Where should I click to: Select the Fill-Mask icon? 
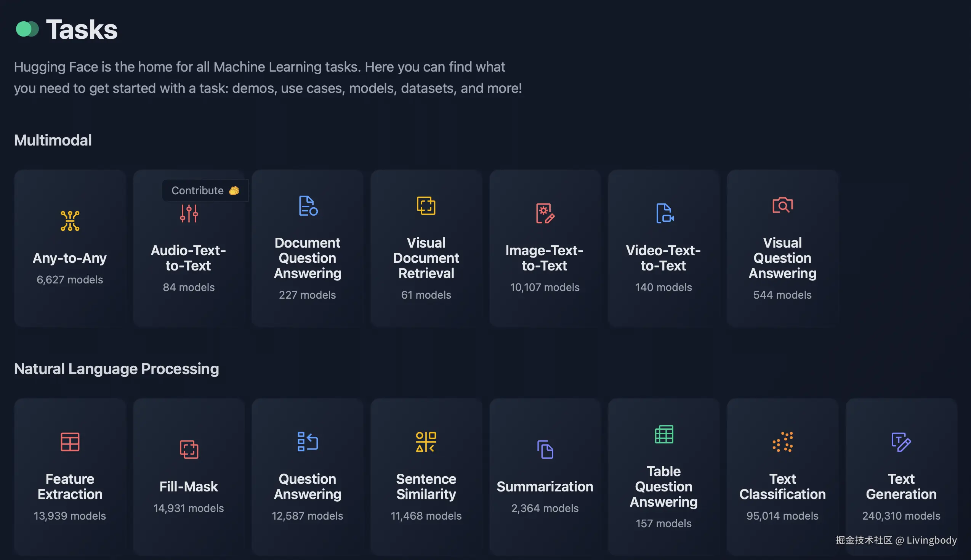point(189,449)
